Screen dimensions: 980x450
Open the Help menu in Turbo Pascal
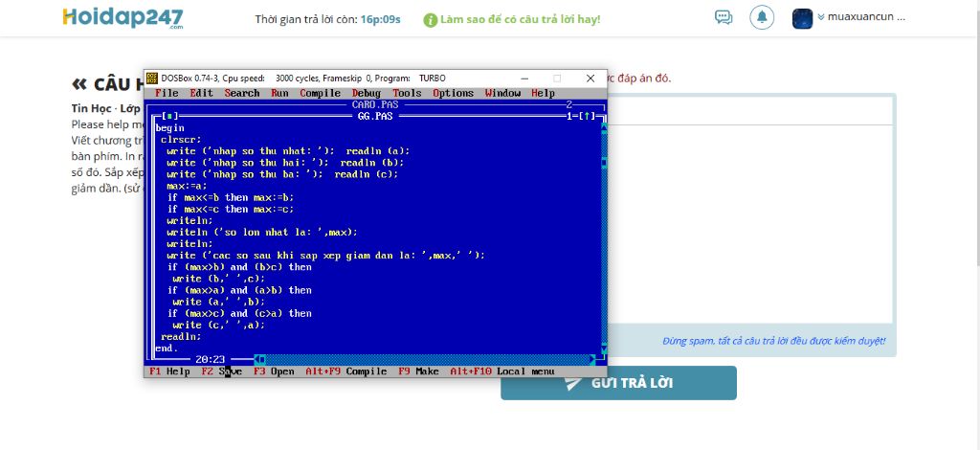click(544, 93)
